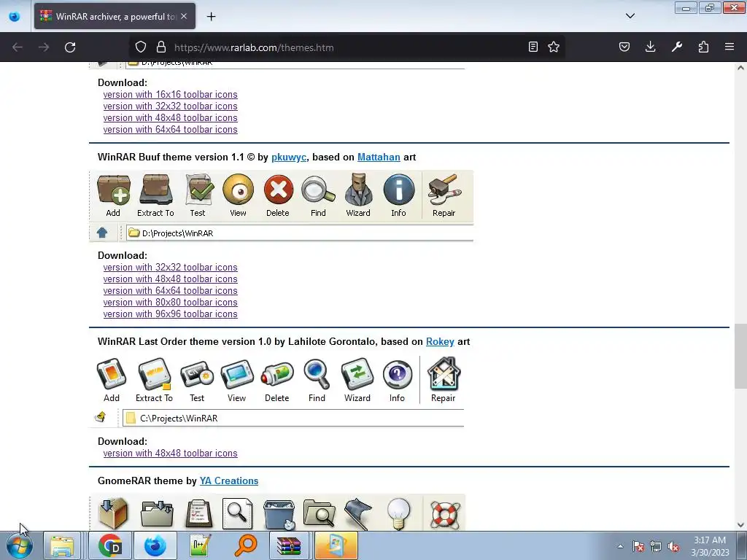Open the pkuwyc author link
This screenshot has height=560, width=747.
coord(289,157)
